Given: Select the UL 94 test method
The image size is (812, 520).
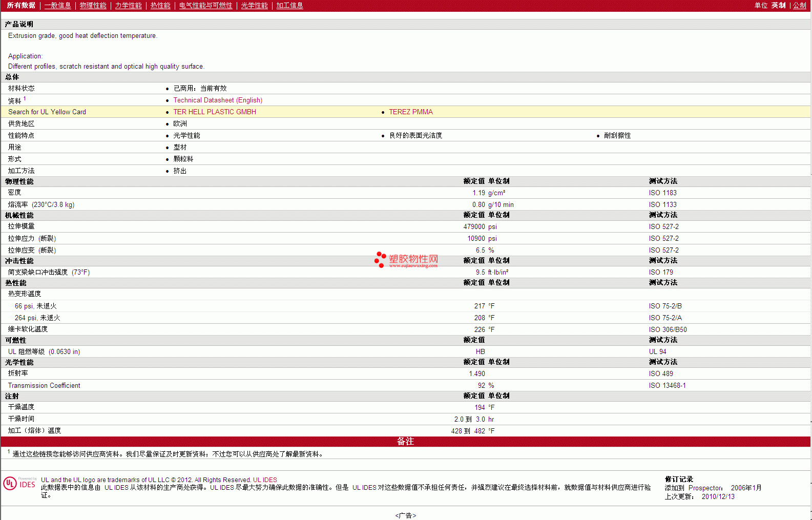Looking at the screenshot, I should click(x=658, y=351).
